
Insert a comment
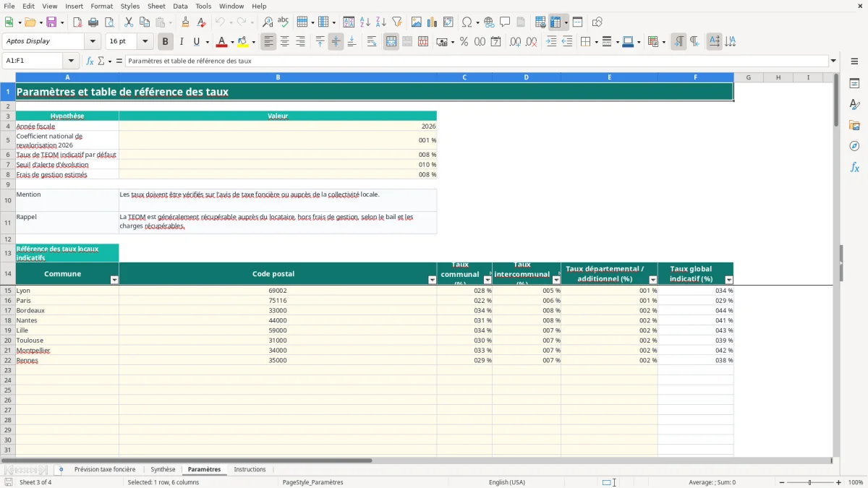[x=505, y=22]
